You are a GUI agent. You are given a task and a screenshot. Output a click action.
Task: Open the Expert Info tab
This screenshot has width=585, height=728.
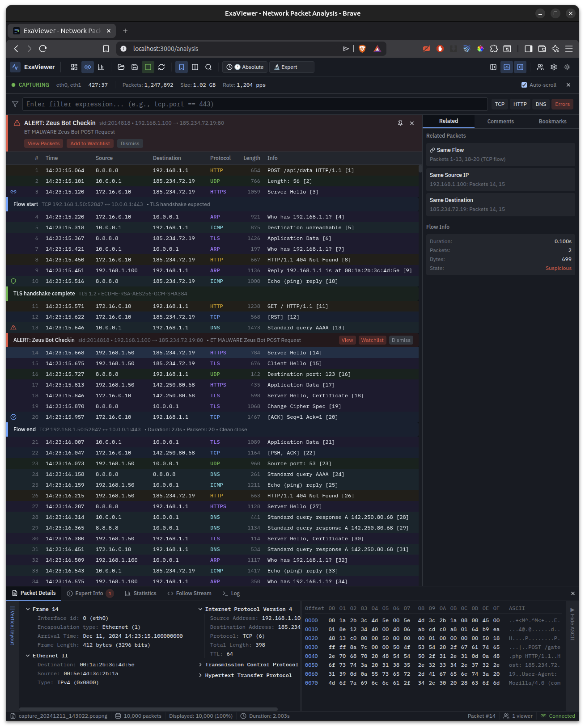click(x=90, y=593)
